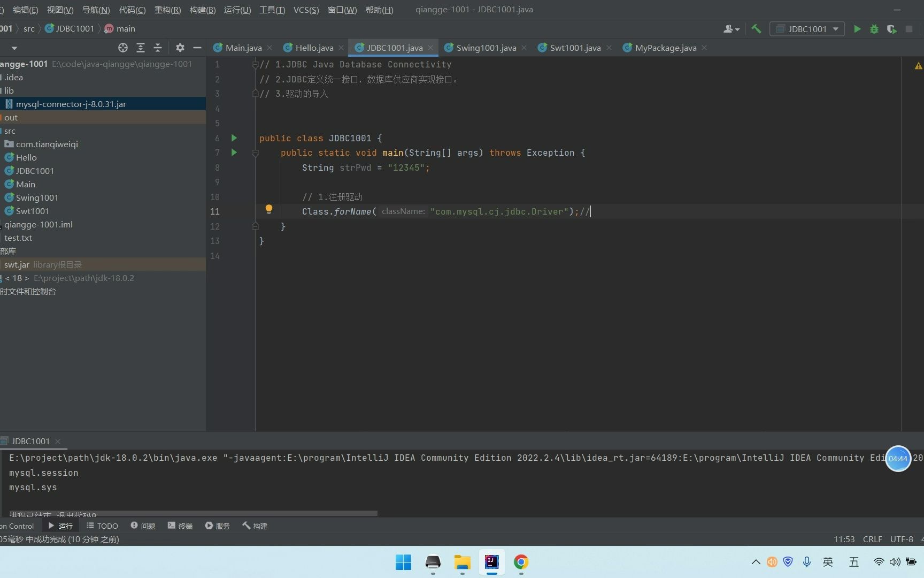
Task: Fold the main method at line 7
Action: pos(255,153)
